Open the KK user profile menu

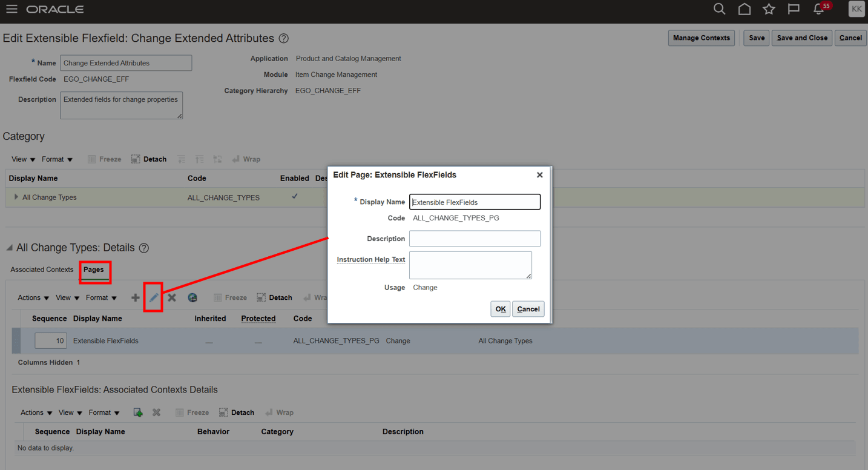click(856, 9)
